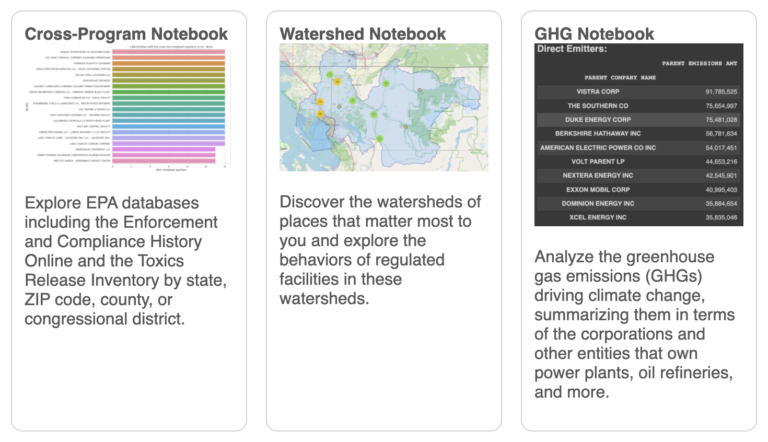The height and width of the screenshot is (442, 768).
Task: Select the Duke Energy Corp row
Action: point(639,120)
